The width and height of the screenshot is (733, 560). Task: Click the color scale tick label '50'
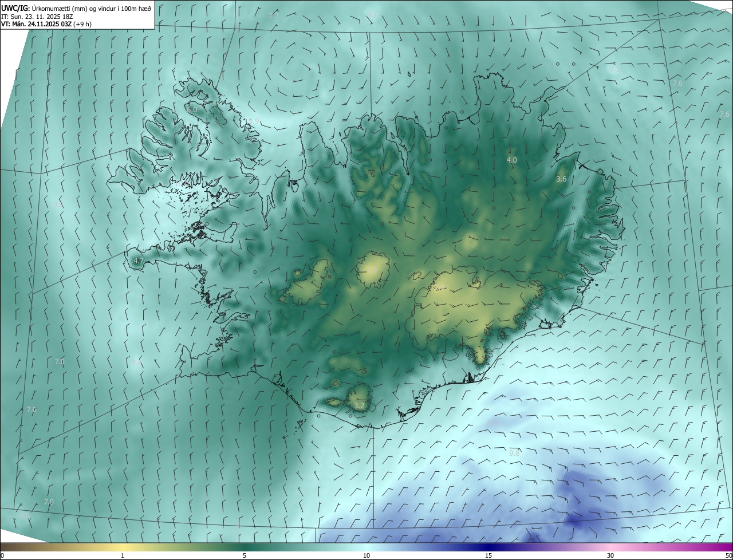point(728,556)
